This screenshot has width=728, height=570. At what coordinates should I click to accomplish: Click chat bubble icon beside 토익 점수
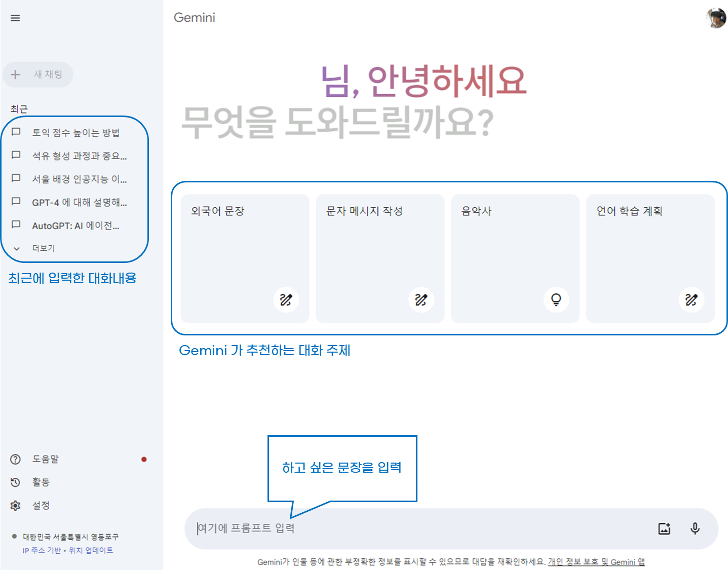[x=16, y=132]
